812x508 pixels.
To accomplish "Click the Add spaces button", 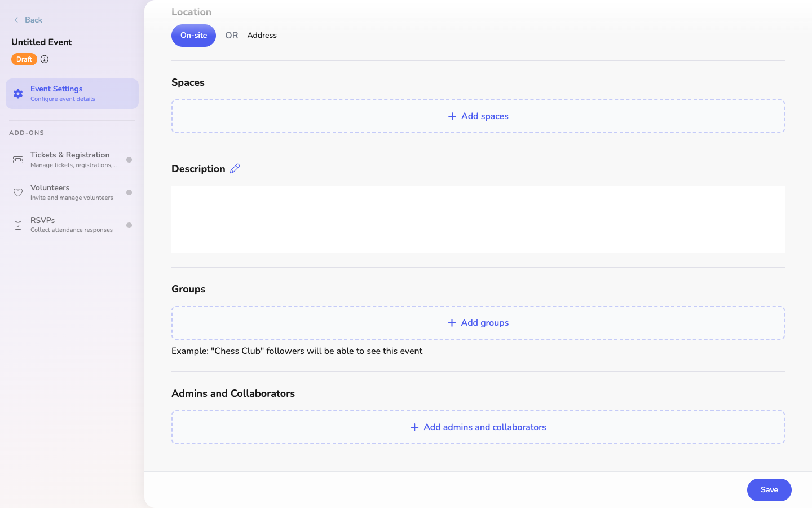I will (x=478, y=116).
